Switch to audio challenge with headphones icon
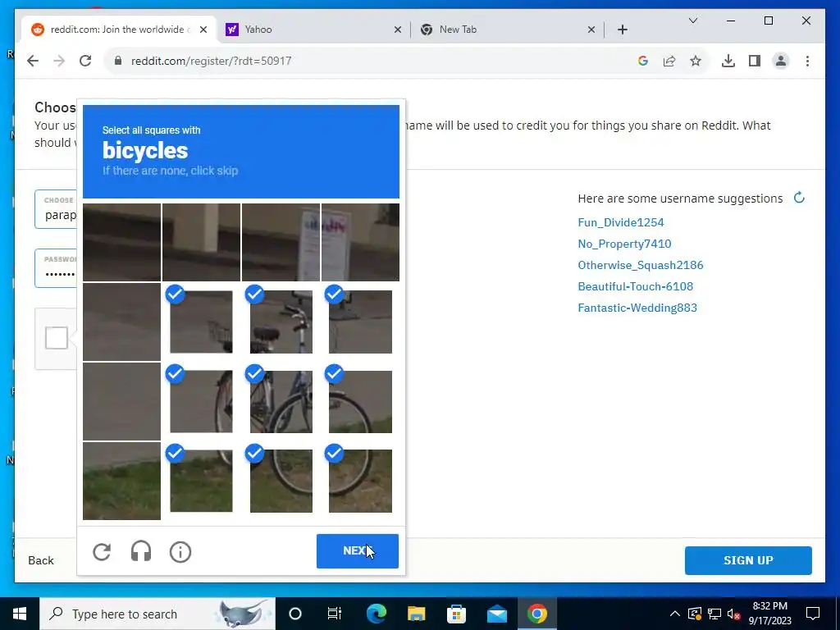The width and height of the screenshot is (840, 630). point(141,551)
